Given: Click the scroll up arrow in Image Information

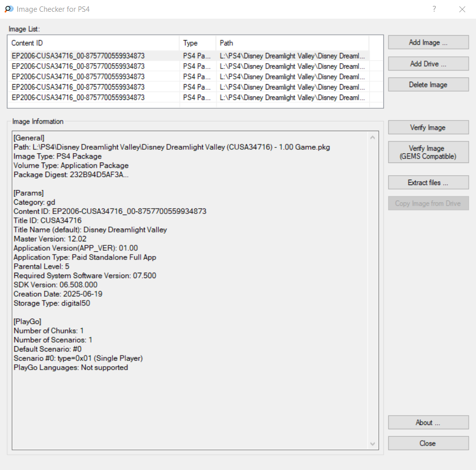Looking at the screenshot, I should (x=373, y=138).
